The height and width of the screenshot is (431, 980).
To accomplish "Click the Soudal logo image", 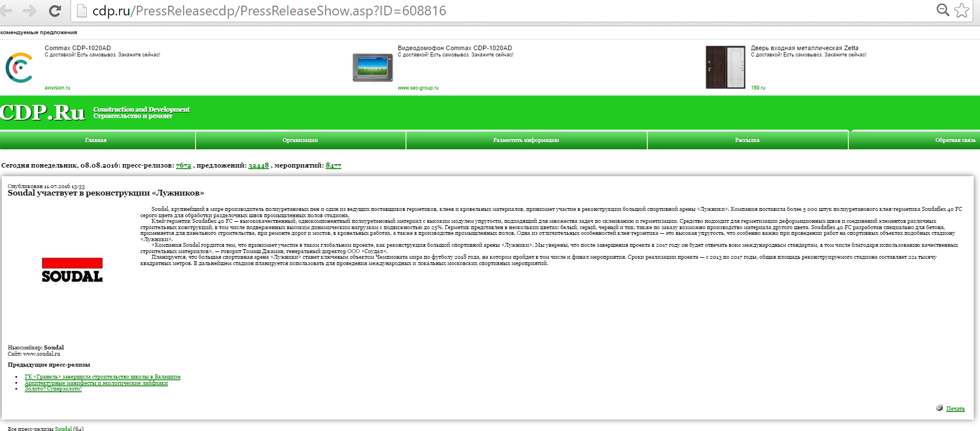I will 72,270.
